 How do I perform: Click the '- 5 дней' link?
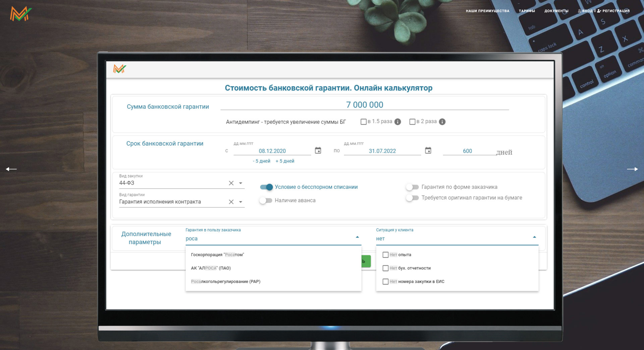click(x=261, y=161)
